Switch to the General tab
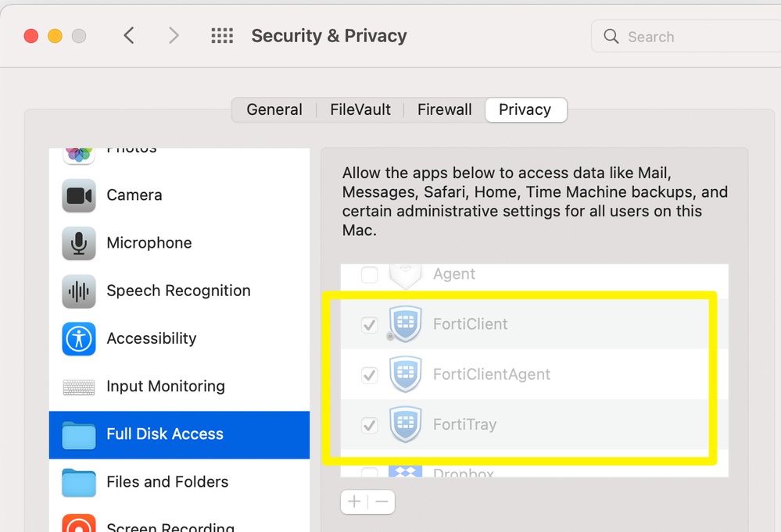Viewport: 781px width, 532px height. click(274, 110)
